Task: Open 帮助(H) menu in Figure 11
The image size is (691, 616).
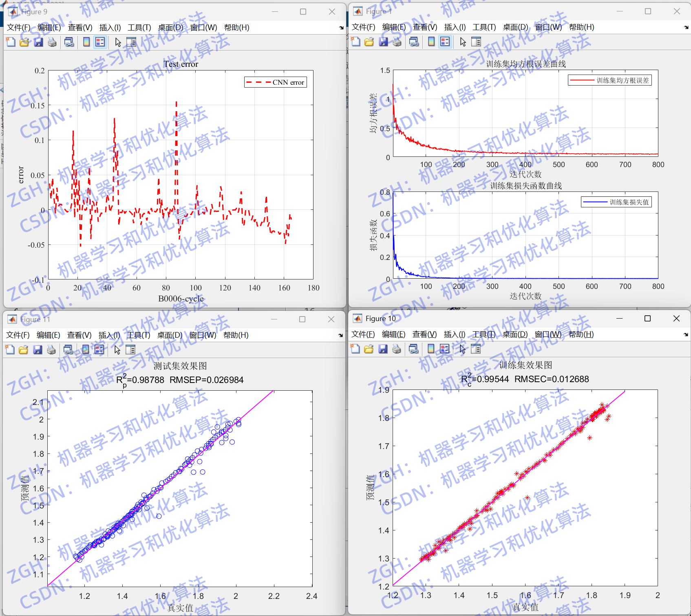Action: pos(236,335)
